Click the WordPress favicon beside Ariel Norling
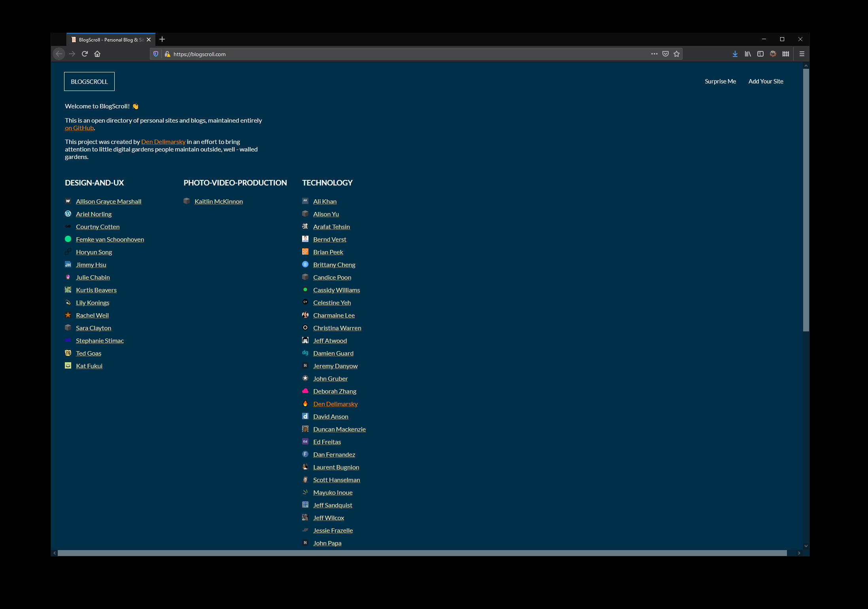This screenshot has width=868, height=609. click(x=68, y=214)
